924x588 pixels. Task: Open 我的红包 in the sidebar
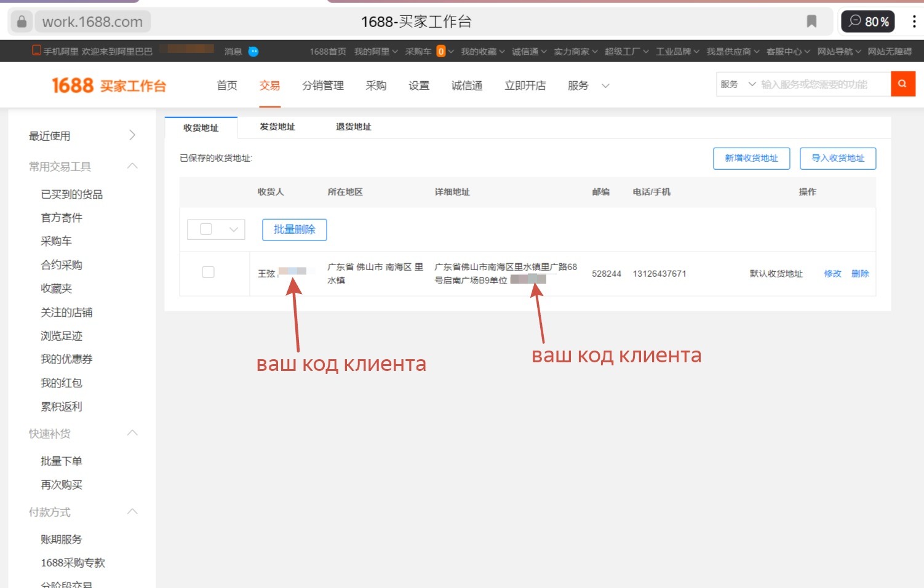(x=62, y=383)
